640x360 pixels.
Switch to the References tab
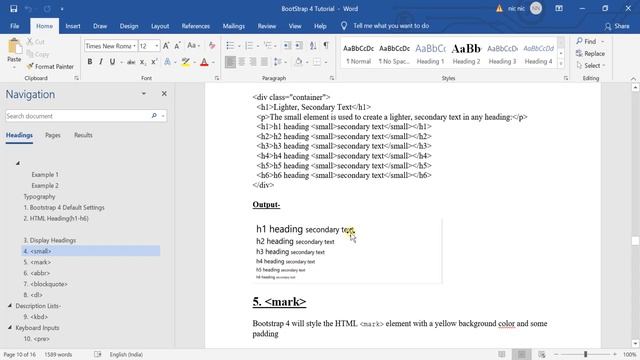196,26
